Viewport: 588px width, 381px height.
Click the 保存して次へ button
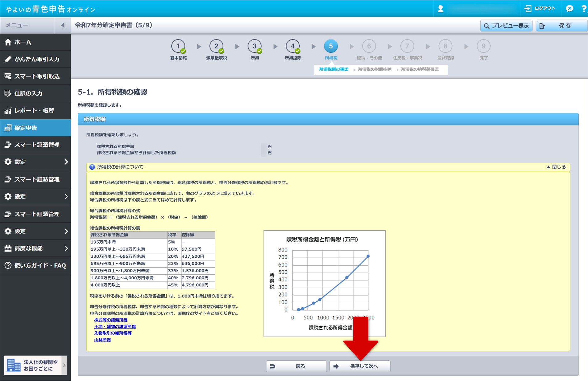pyautogui.click(x=360, y=366)
